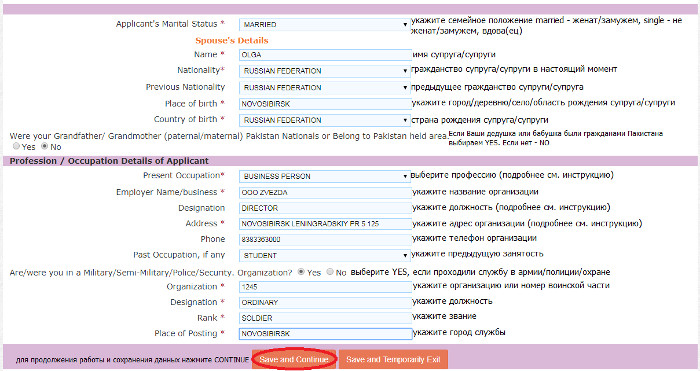The height and width of the screenshot is (371, 700).
Task: Expand the Past Occupation dropdown
Action: (x=325, y=255)
